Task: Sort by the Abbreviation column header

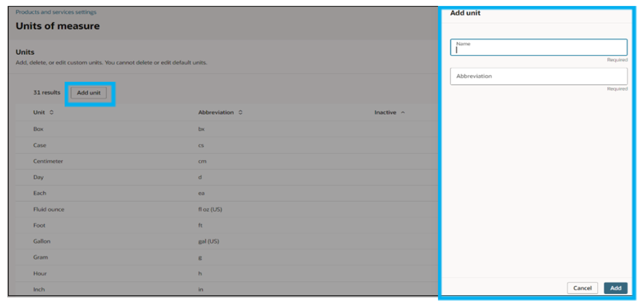Action: coord(220,112)
